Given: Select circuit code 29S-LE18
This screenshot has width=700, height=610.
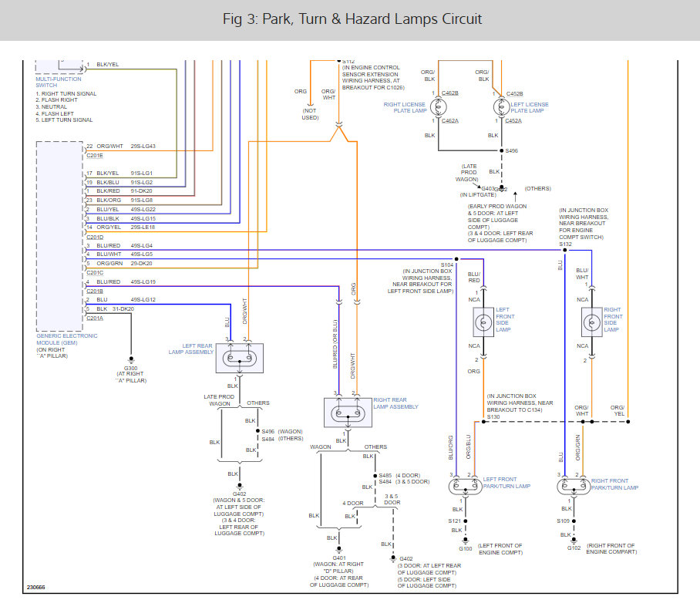Looking at the screenshot, I should point(143,227).
